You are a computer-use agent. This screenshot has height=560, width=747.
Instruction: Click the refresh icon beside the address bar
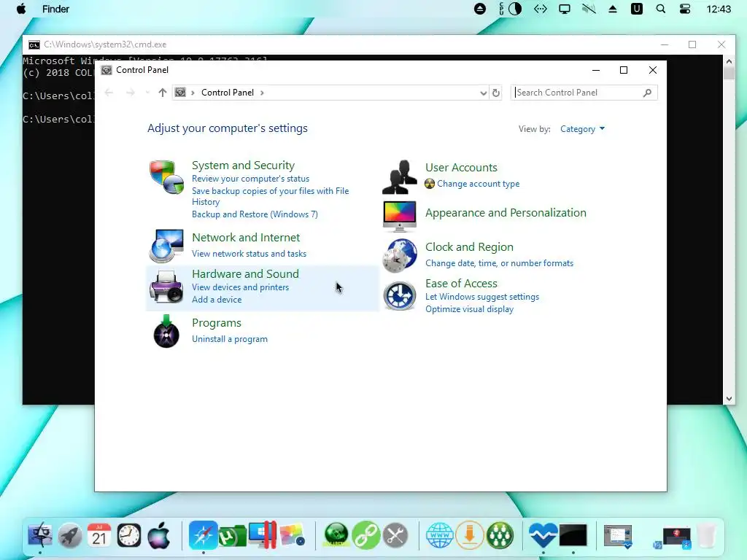pyautogui.click(x=496, y=93)
